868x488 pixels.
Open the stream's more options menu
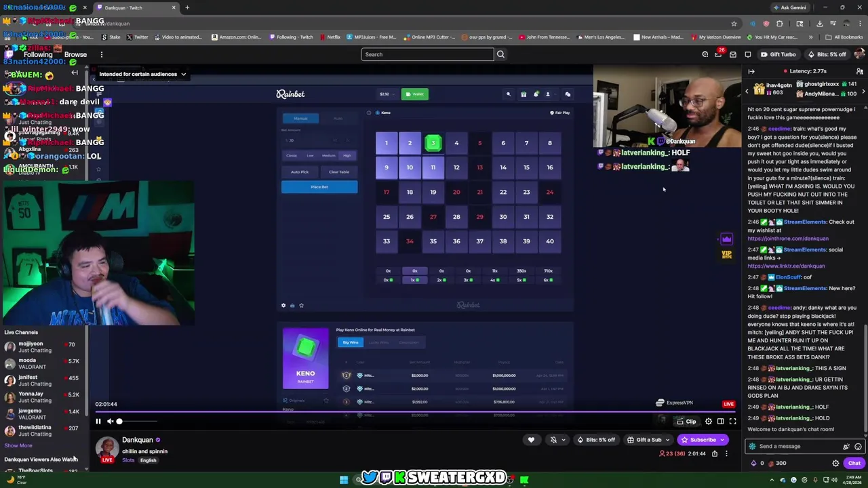tap(726, 453)
